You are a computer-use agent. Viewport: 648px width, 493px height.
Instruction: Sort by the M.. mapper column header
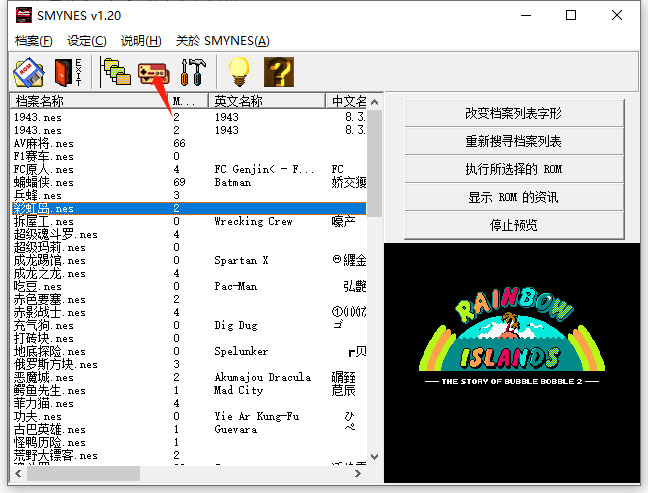(188, 101)
